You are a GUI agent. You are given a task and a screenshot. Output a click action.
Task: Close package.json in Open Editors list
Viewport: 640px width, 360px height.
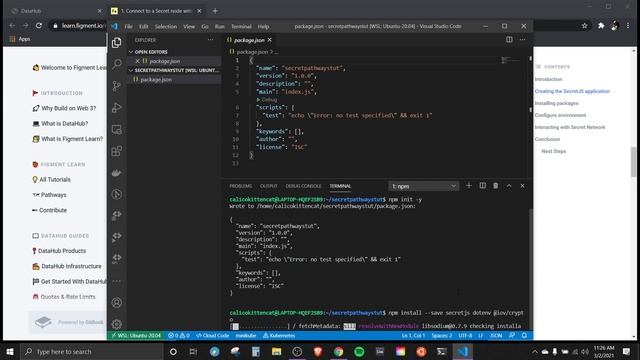137,61
